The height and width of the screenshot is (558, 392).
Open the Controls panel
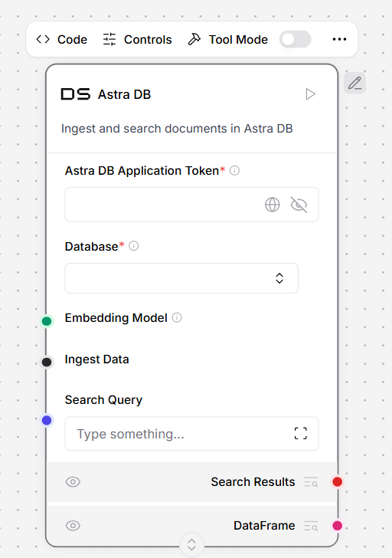click(x=137, y=40)
